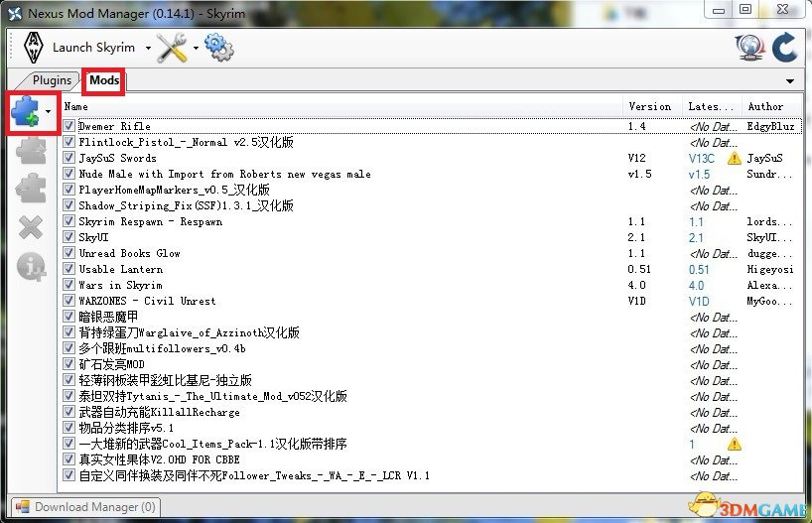
Task: Launch Skyrim via the Skyrim logo icon
Action: coord(34,48)
